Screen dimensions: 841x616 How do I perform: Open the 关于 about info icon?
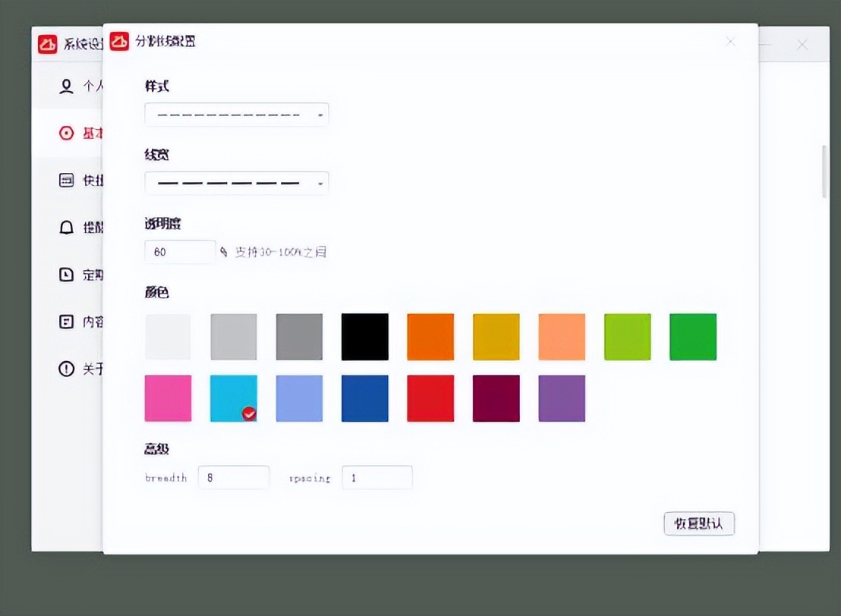(66, 369)
